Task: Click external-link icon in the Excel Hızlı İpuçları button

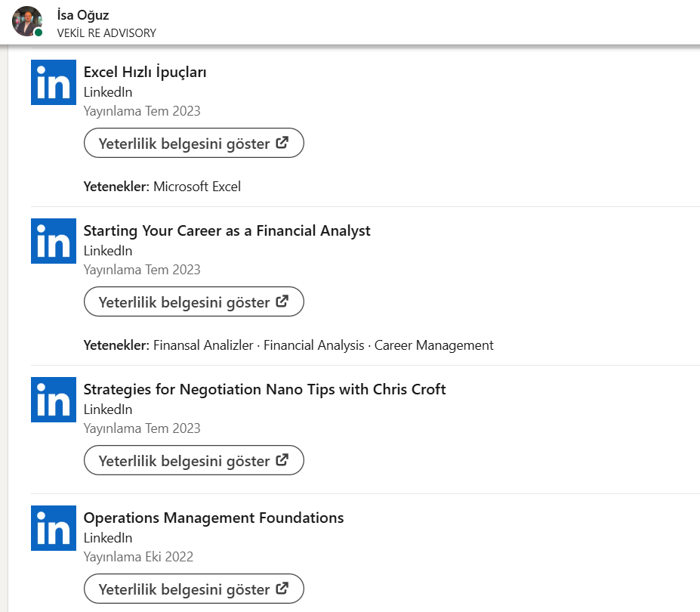Action: tap(282, 143)
